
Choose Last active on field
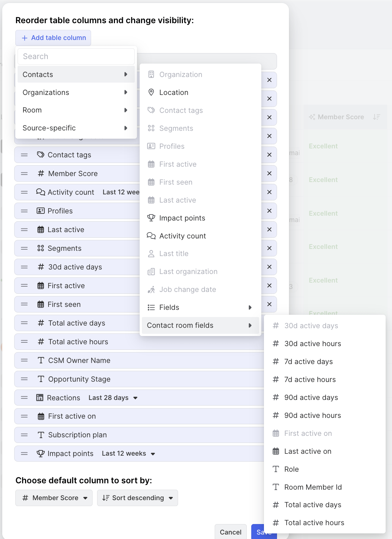pyautogui.click(x=325, y=451)
